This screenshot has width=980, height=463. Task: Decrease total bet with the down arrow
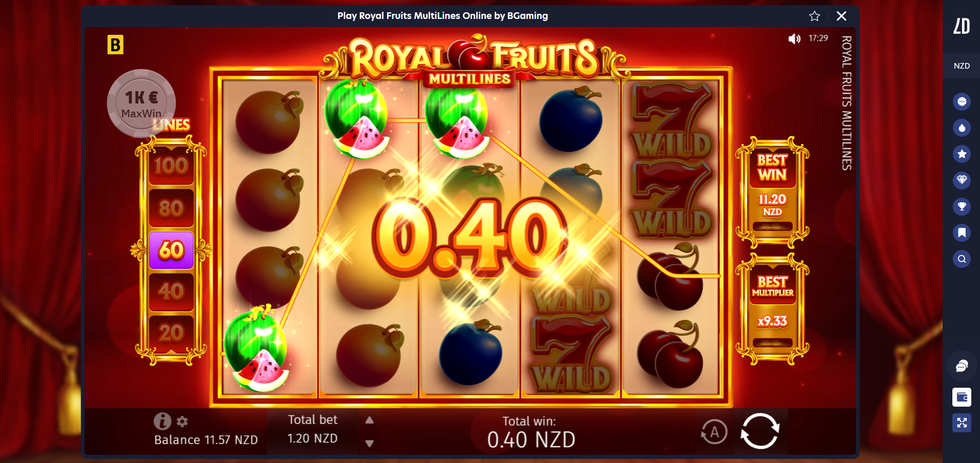pyautogui.click(x=369, y=444)
